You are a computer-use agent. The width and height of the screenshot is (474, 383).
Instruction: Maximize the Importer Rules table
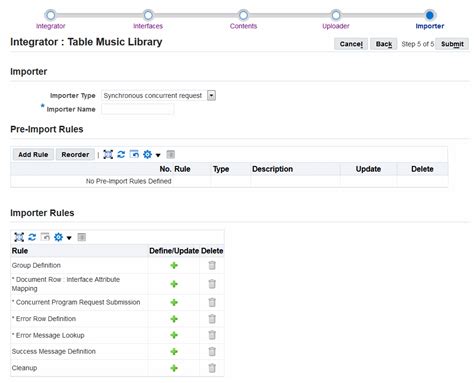pos(19,237)
